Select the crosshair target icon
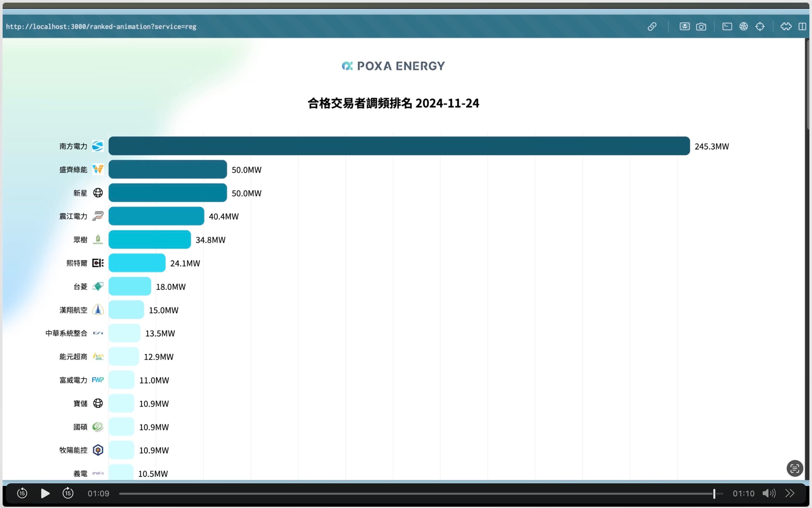812x508 pixels. pos(760,26)
